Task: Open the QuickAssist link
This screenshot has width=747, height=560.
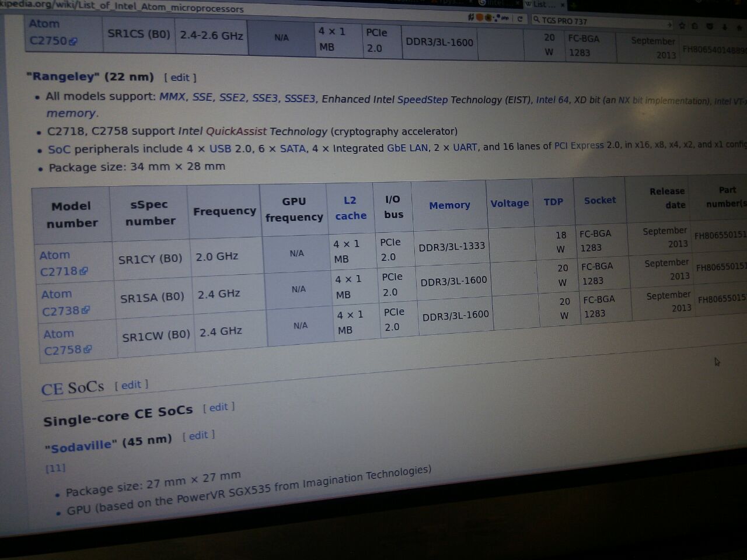Action: click(x=236, y=131)
